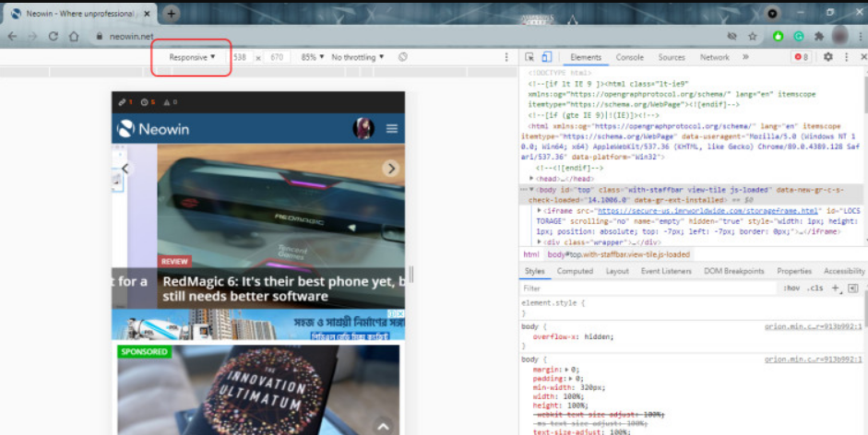Switch to the Network tab

tap(715, 57)
